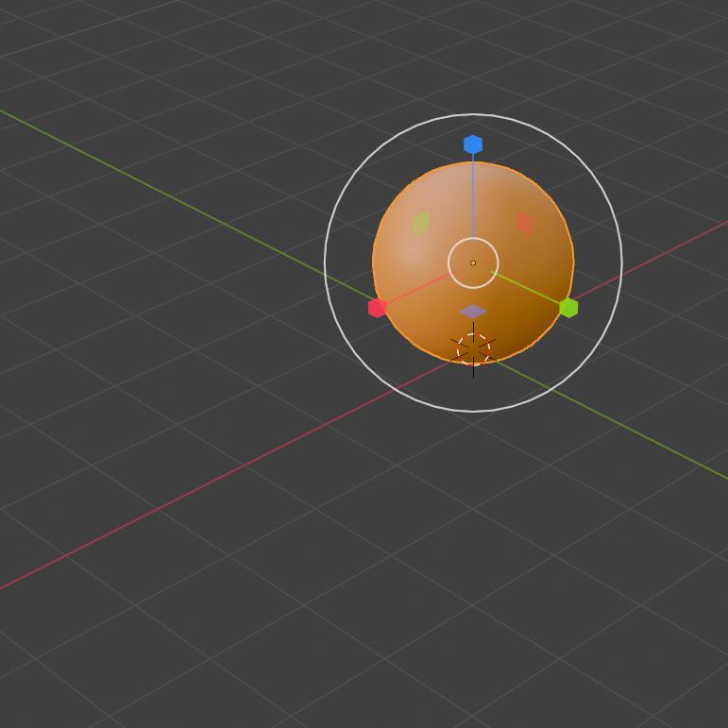Click the purple diamond plane scale handle
The height and width of the screenshot is (728, 728).
(x=473, y=312)
